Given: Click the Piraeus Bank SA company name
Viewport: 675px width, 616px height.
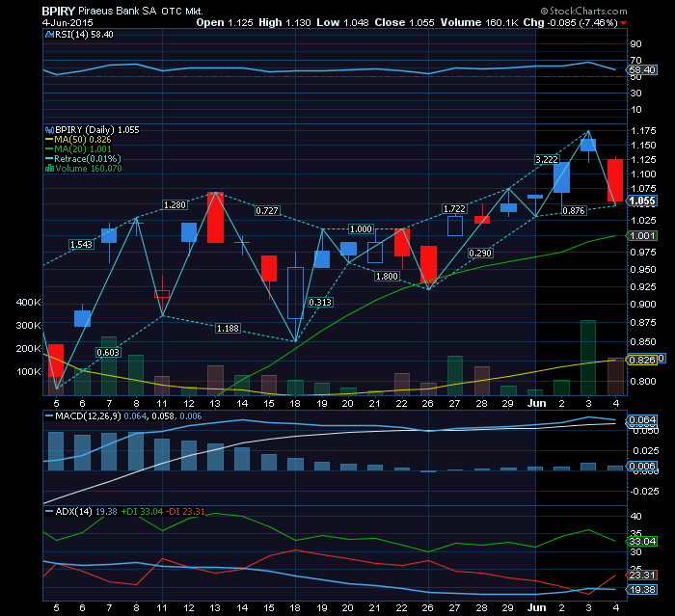Looking at the screenshot, I should point(117,11).
